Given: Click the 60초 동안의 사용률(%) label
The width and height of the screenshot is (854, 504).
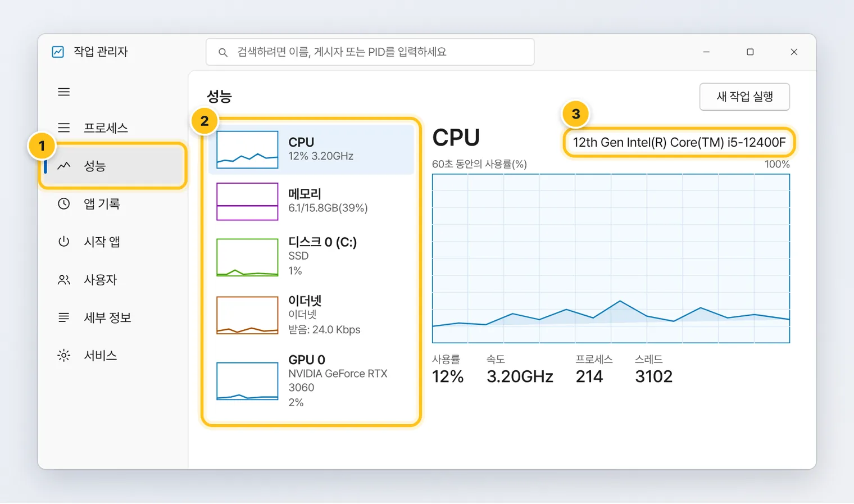Looking at the screenshot, I should click(479, 164).
